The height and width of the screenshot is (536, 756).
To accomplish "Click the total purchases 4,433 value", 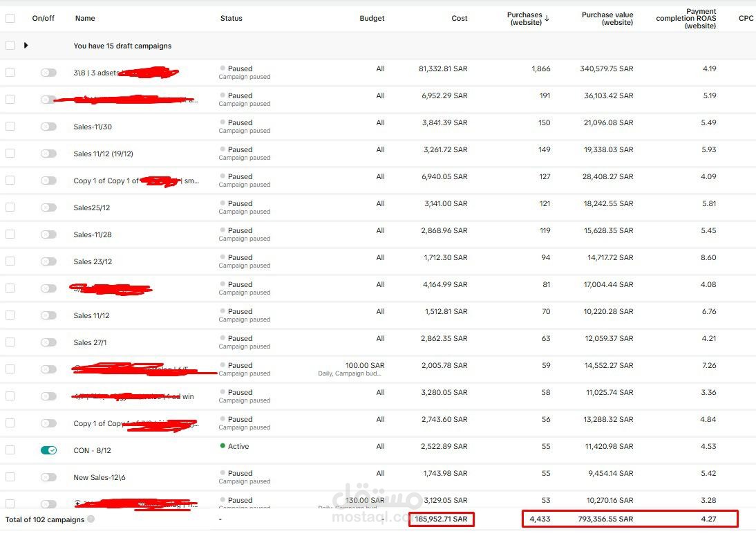I will tap(540, 519).
